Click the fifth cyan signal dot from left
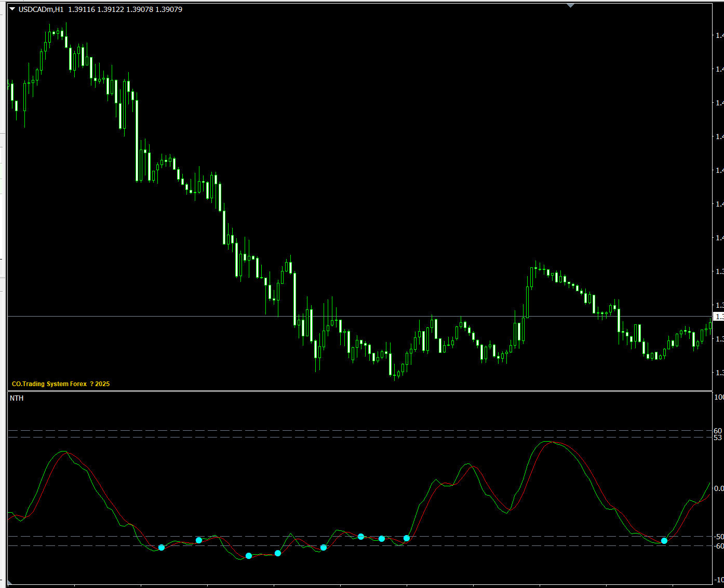This screenshot has height=588, width=724. (324, 548)
